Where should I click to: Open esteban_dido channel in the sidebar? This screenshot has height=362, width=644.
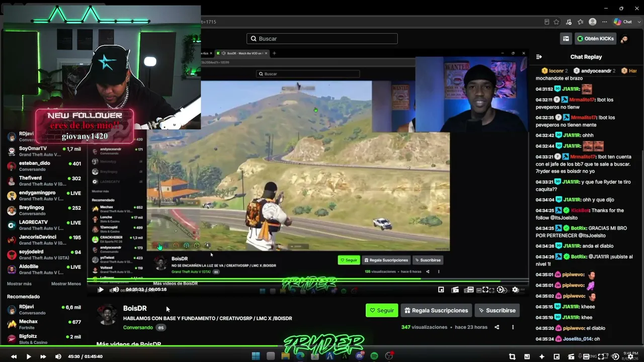pyautogui.click(x=44, y=166)
